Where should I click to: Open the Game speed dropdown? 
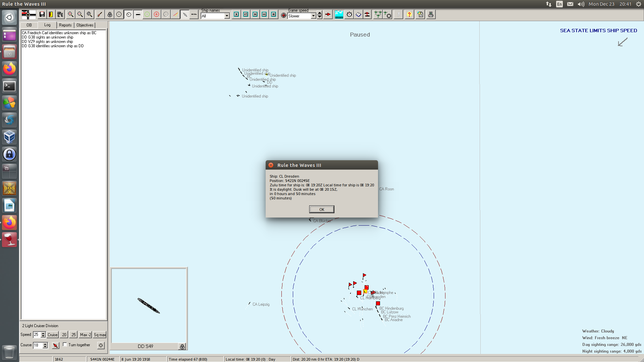[x=313, y=16]
